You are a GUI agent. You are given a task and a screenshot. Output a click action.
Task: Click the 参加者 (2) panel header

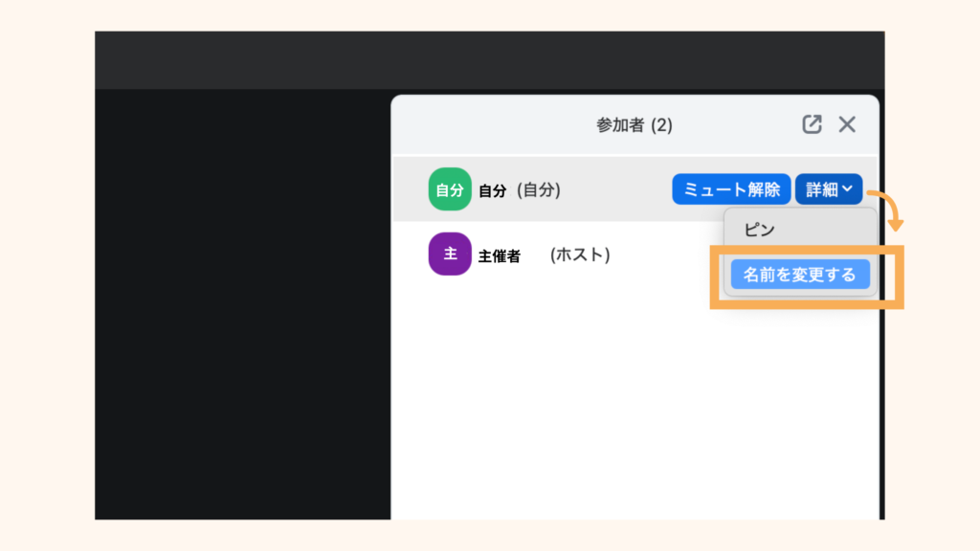635,124
